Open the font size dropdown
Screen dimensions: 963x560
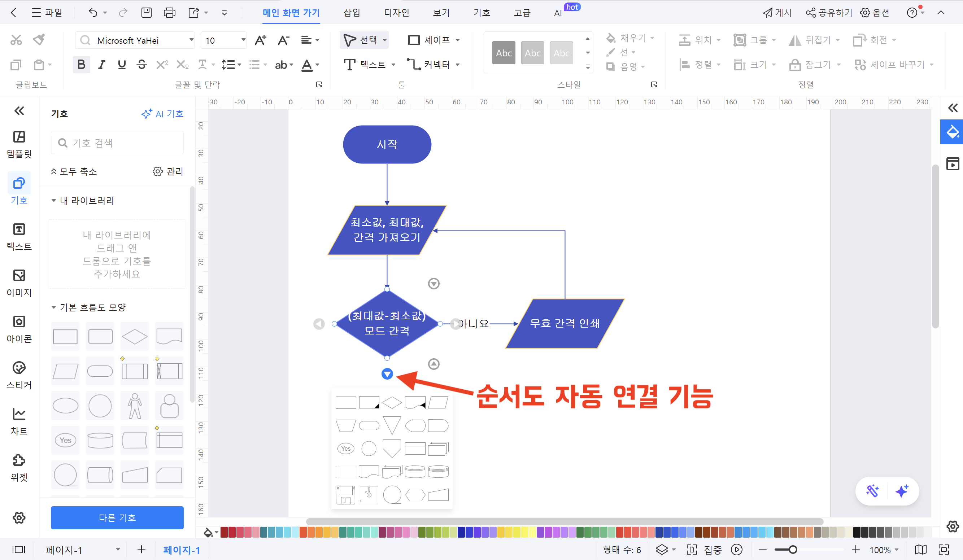pos(241,40)
